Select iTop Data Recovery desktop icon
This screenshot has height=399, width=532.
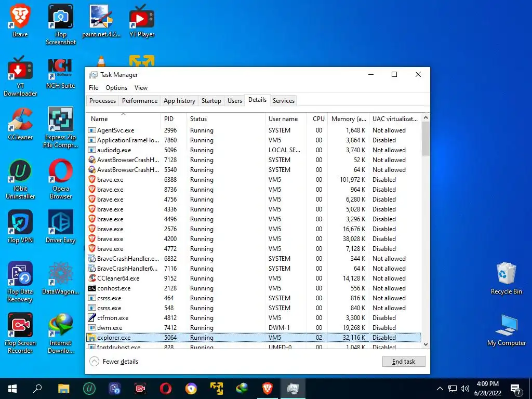coord(20,282)
